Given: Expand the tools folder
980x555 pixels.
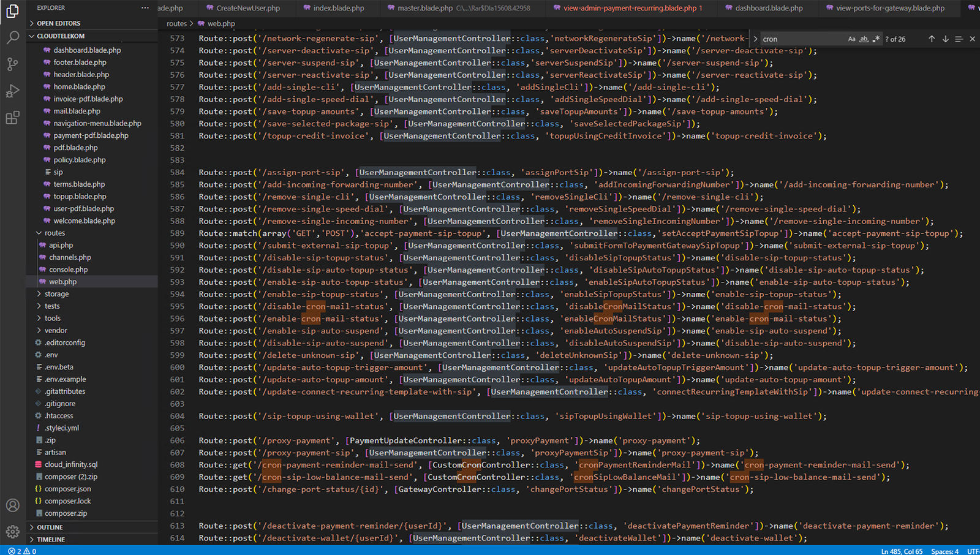Looking at the screenshot, I should (92, 319).
